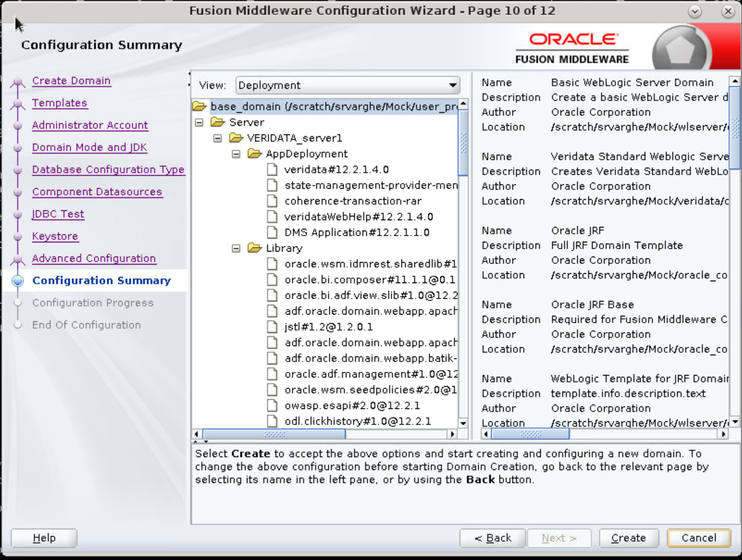Click the Back button
Screen dimensions: 742x560
[x=492, y=538]
